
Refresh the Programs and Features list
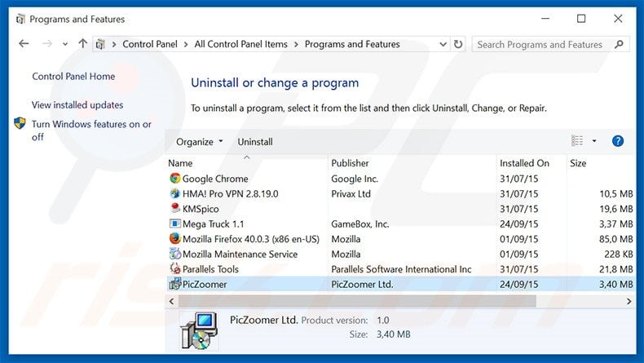[458, 44]
